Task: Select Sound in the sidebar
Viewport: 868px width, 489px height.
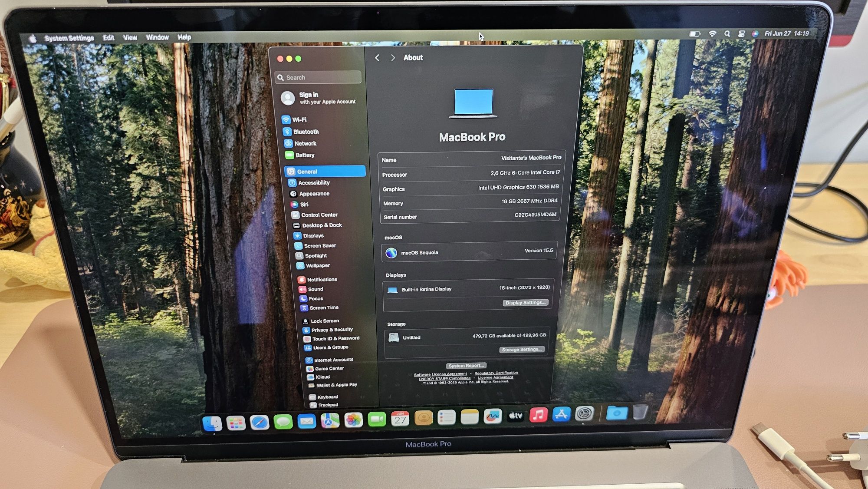Action: coord(311,289)
